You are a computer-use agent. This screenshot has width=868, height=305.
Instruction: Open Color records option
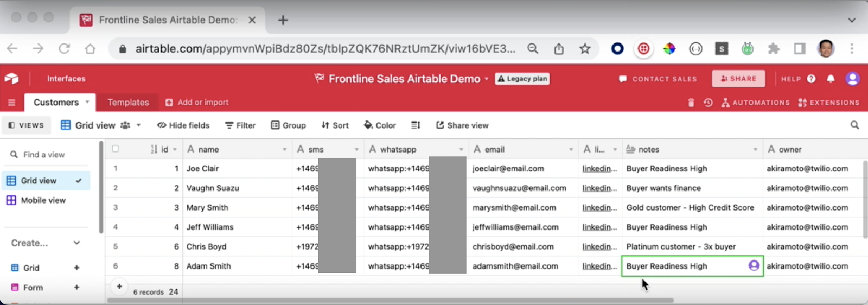380,125
